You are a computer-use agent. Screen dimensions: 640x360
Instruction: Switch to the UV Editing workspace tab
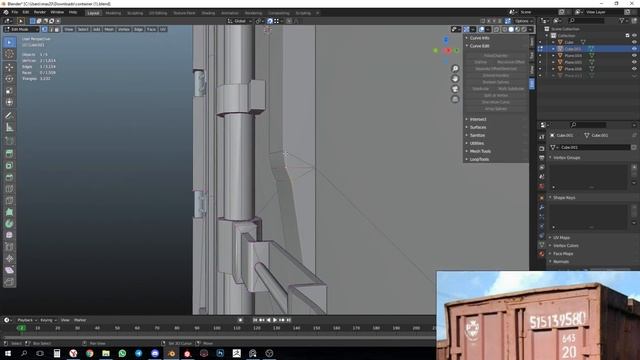158,13
